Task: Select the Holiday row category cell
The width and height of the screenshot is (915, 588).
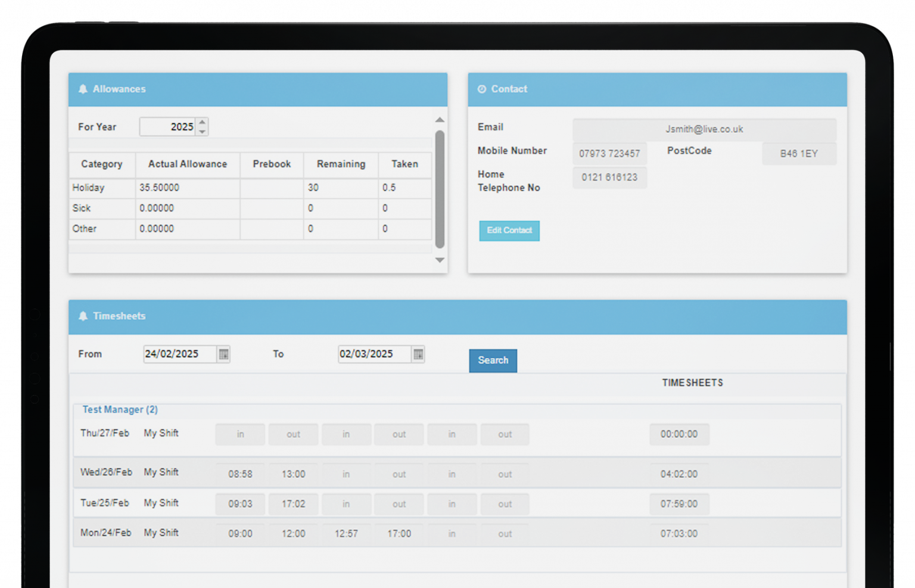Action: coord(102,188)
